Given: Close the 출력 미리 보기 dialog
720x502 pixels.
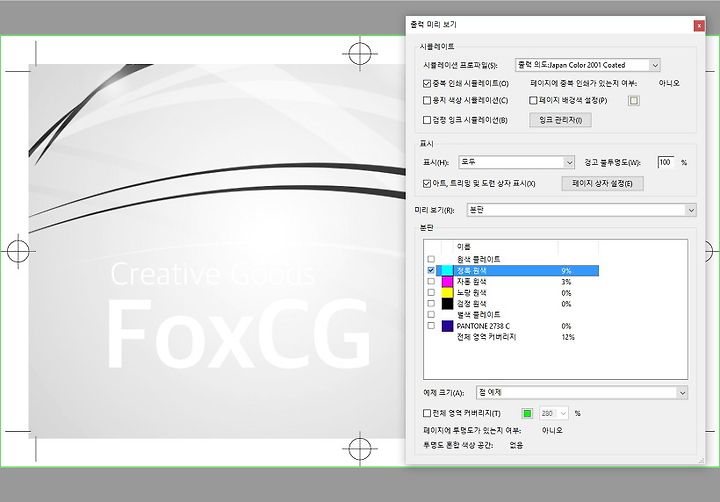Looking at the screenshot, I should point(699,26).
